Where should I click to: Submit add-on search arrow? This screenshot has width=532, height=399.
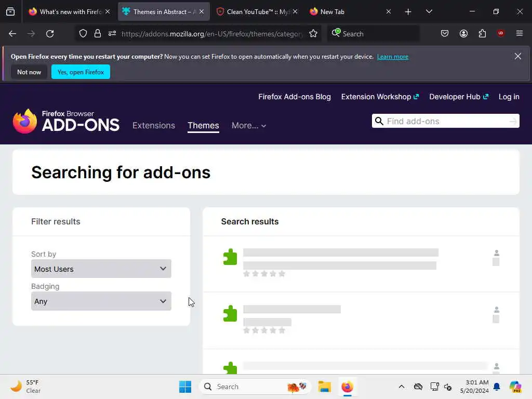[513, 121]
